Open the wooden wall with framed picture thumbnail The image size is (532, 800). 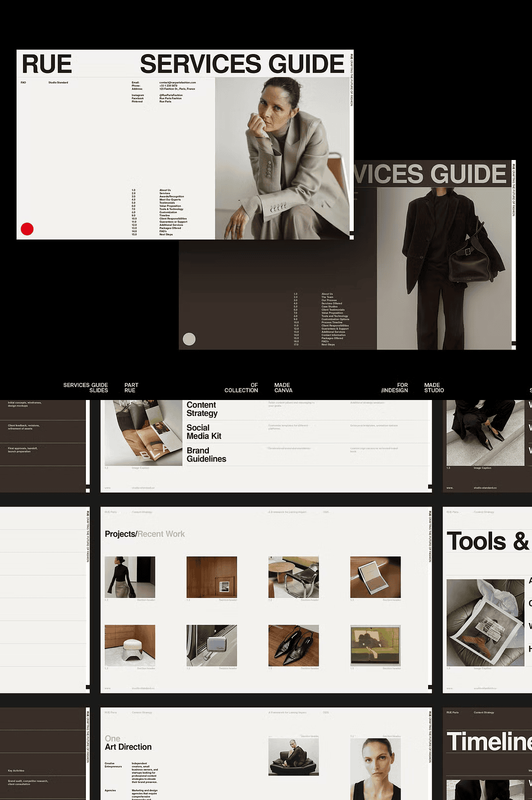[211, 577]
